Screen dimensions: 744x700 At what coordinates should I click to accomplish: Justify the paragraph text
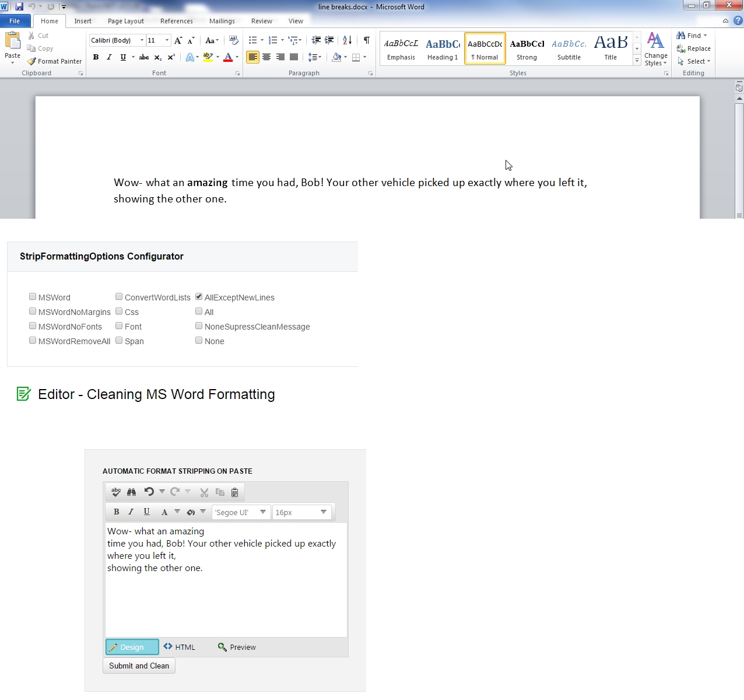[294, 57]
